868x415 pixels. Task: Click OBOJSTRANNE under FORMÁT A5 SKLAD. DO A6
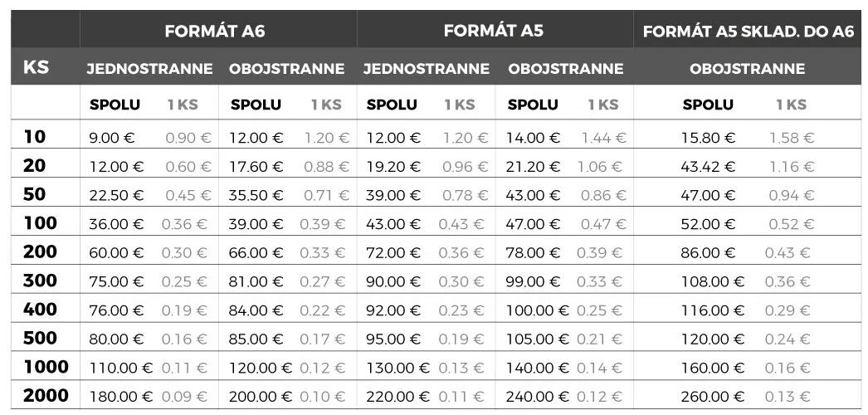(x=747, y=69)
